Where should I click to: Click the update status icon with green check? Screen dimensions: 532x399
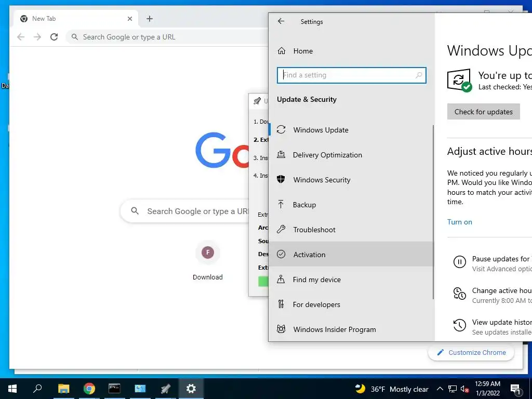pyautogui.click(x=459, y=81)
